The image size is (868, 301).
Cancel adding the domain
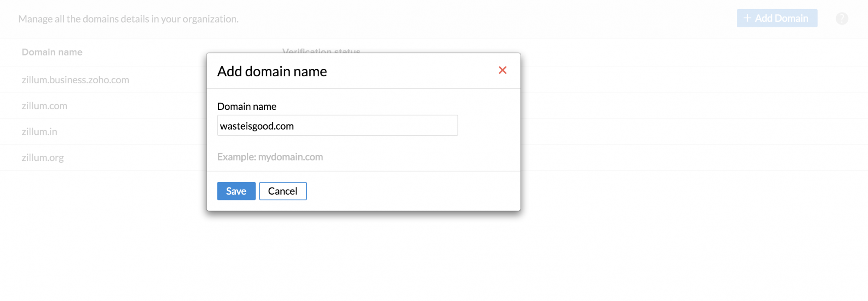coord(283,191)
